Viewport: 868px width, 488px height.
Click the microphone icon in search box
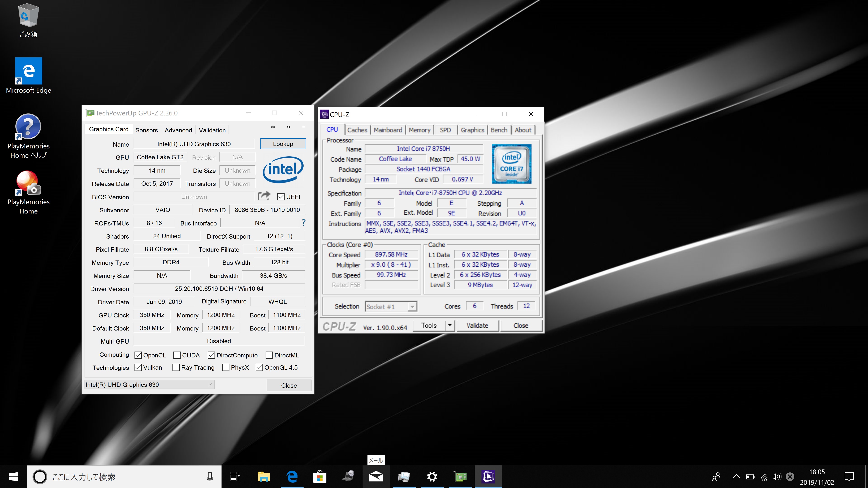[210, 476]
